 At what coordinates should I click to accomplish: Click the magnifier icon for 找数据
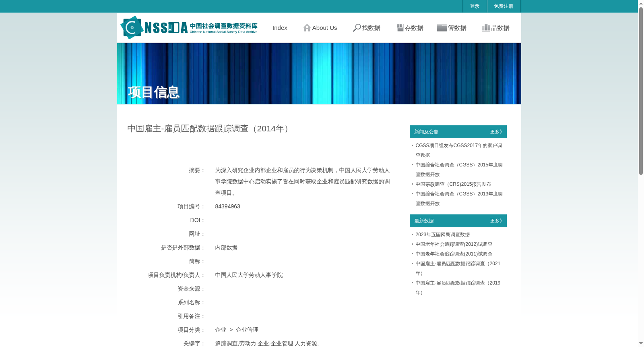(x=357, y=28)
